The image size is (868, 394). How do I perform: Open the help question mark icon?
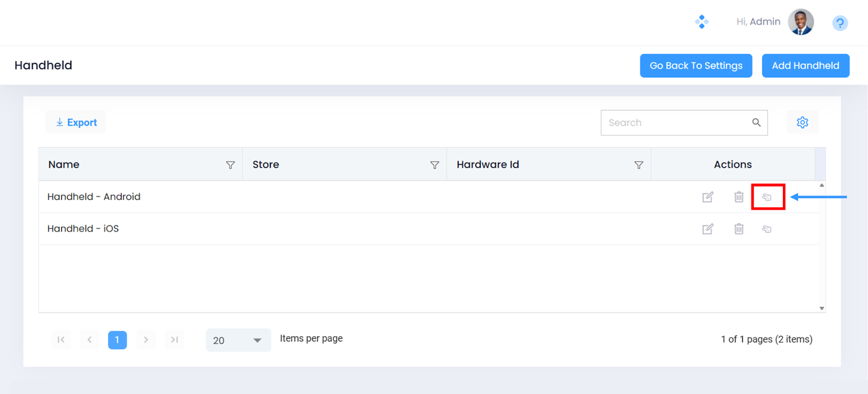[x=840, y=23]
